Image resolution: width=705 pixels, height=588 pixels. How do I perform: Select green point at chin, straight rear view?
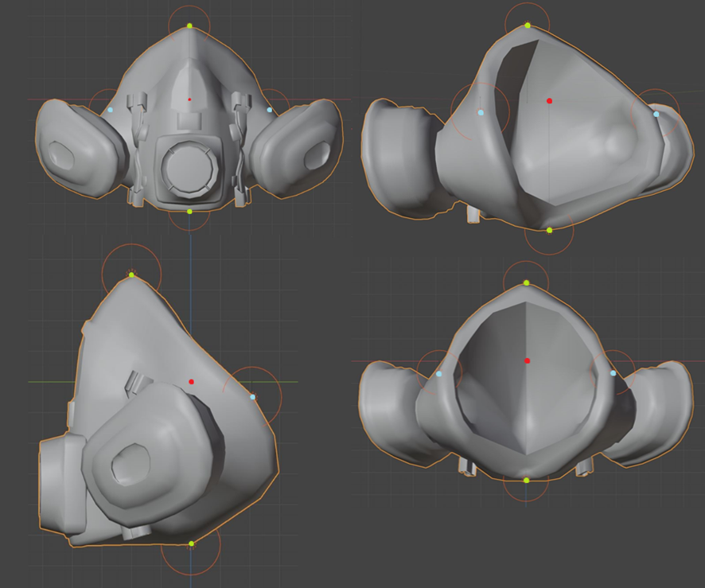[x=527, y=481]
